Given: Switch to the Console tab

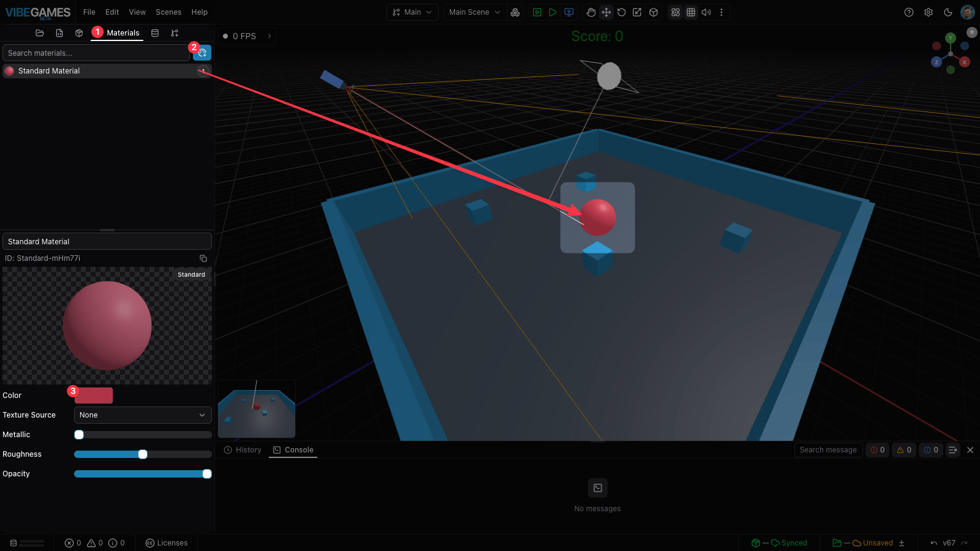Looking at the screenshot, I should tap(293, 450).
